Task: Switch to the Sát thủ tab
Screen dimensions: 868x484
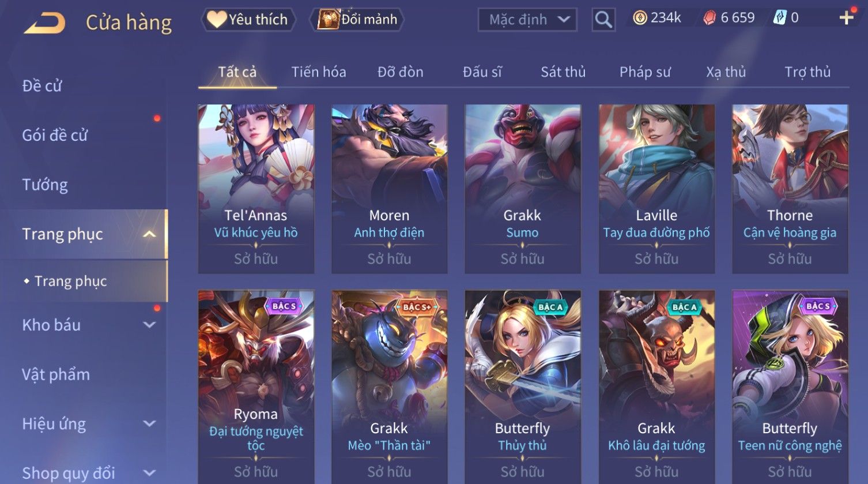Action: 563,72
